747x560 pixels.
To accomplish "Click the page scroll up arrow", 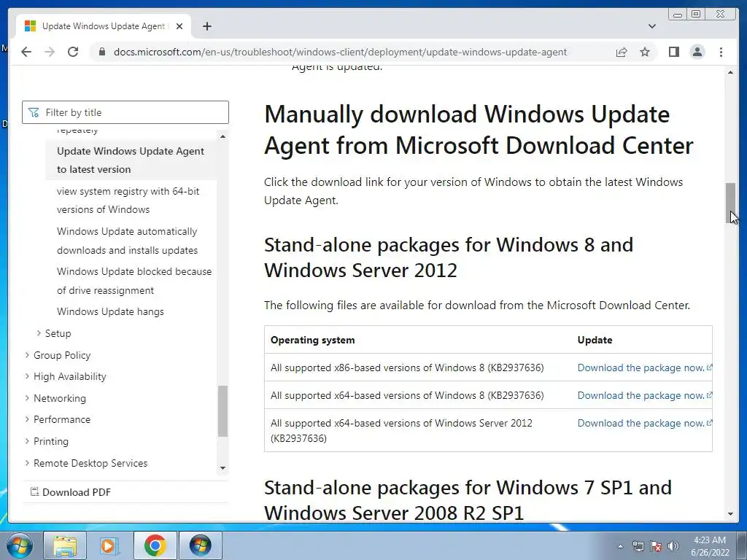I will tap(730, 72).
